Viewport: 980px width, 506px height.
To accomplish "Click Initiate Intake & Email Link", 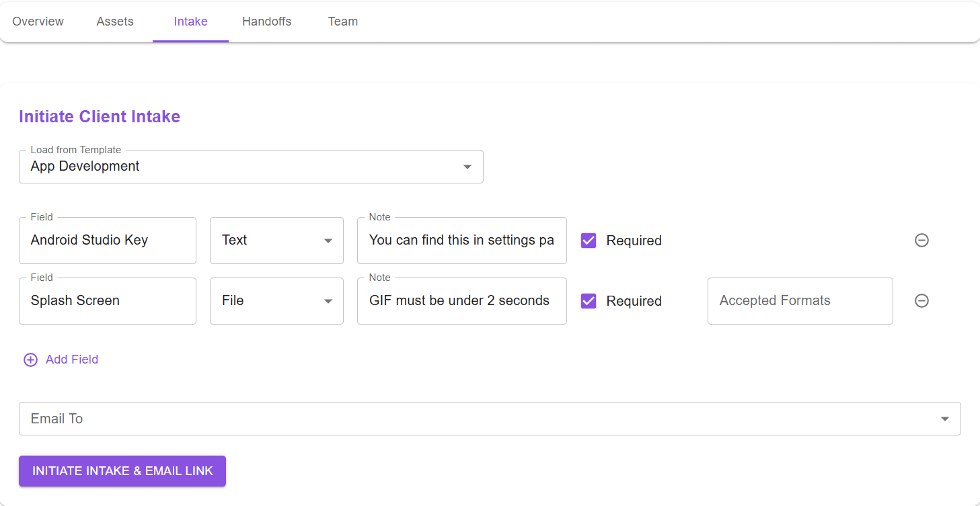I will tap(122, 470).
